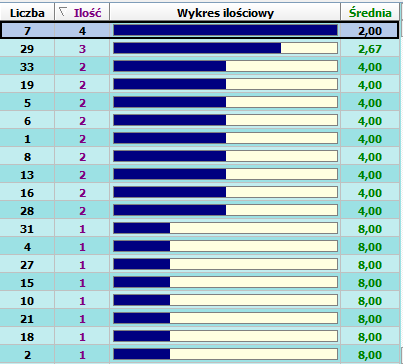Select the row with Liczba 6

200,121
